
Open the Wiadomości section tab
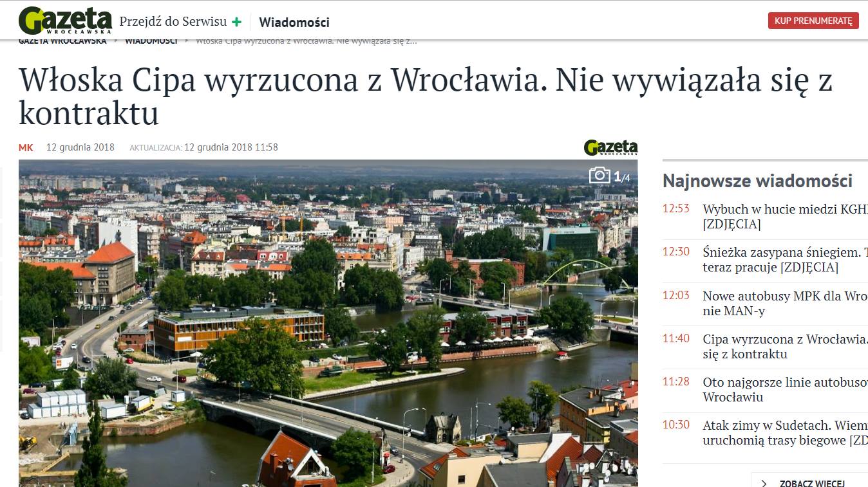(294, 23)
